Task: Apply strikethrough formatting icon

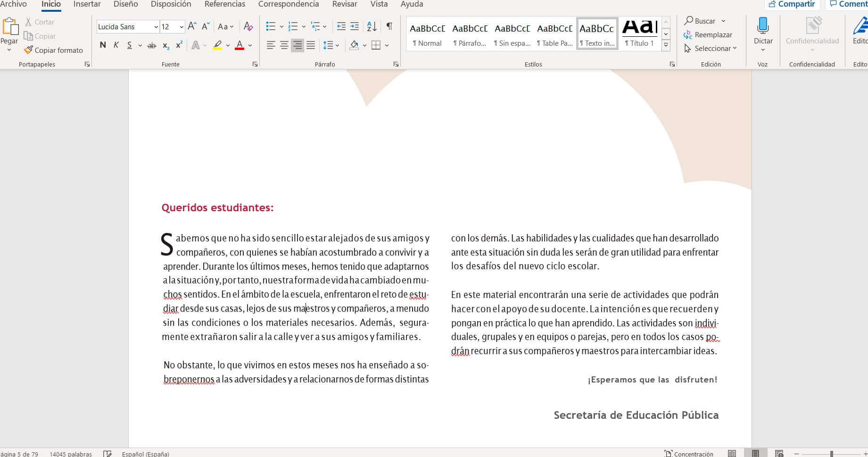Action: coord(151,46)
